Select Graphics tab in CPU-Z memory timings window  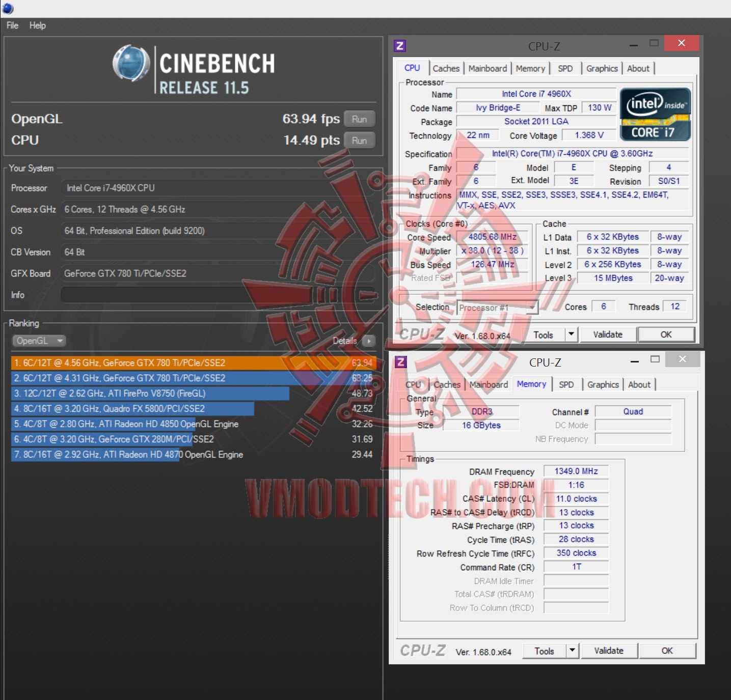pos(603,384)
